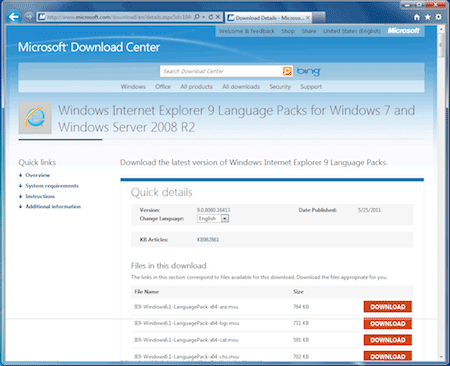Click the scroll up arrow of page scrollbar
This screenshot has height=366, width=450.
[441, 29]
